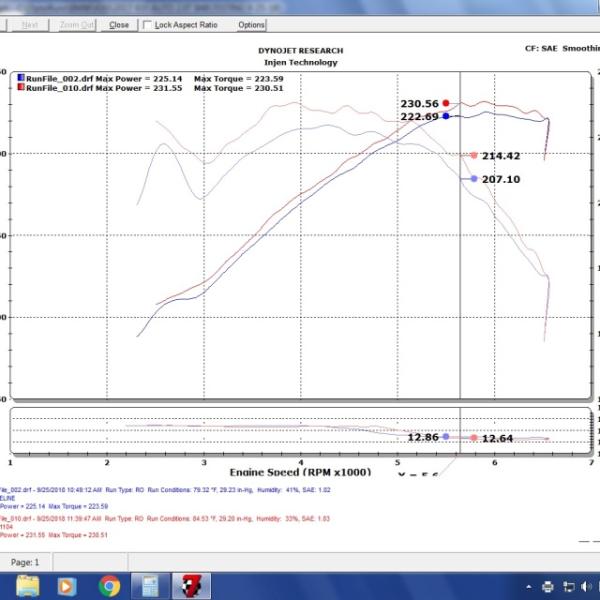The height and width of the screenshot is (600, 600).
Task: Click the Next page toolbar button
Action: point(30,24)
